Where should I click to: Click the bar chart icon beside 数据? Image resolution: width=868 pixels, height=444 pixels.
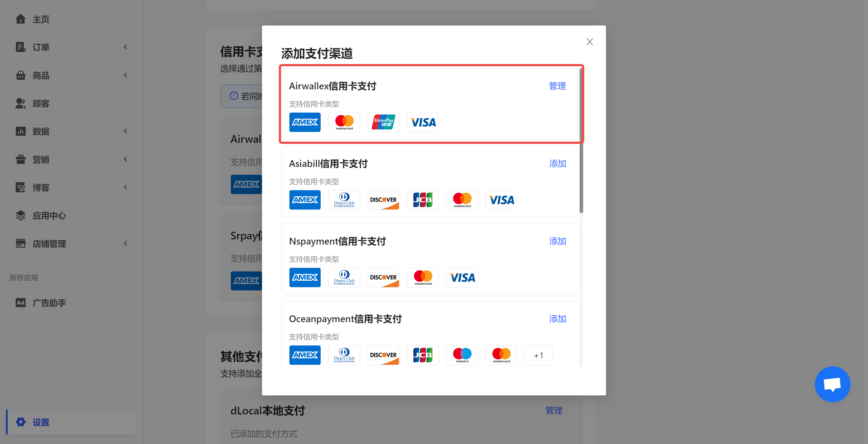pos(21,131)
